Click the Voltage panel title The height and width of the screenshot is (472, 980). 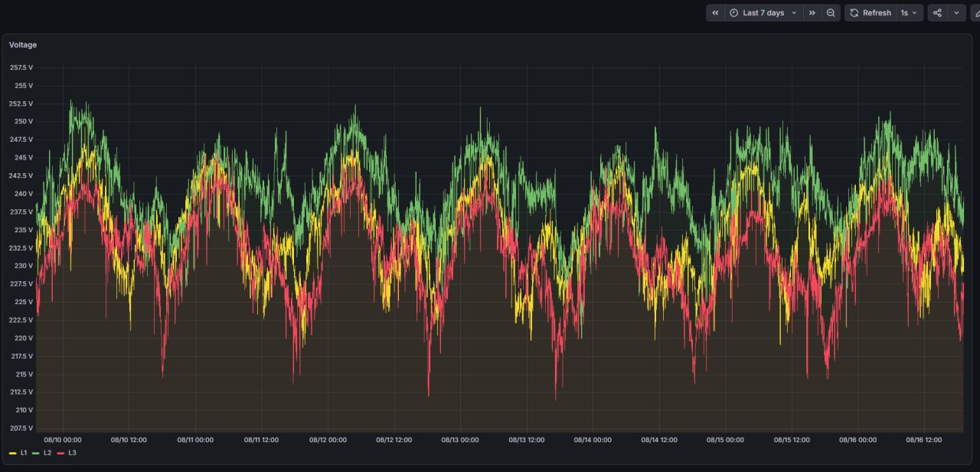(23, 44)
